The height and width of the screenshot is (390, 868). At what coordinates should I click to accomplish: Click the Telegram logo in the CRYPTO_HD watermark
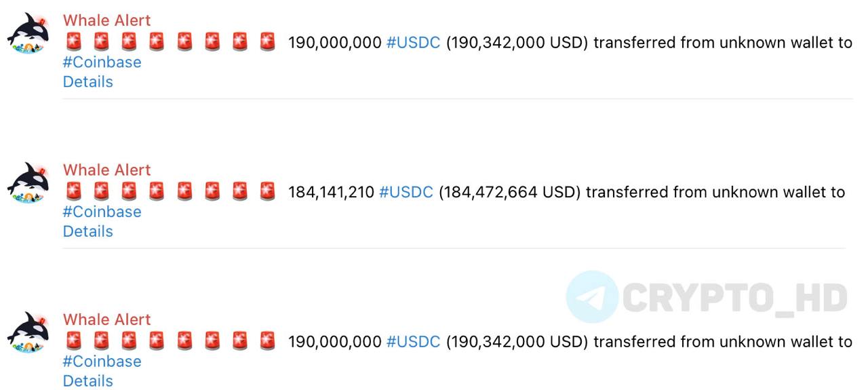(592, 297)
